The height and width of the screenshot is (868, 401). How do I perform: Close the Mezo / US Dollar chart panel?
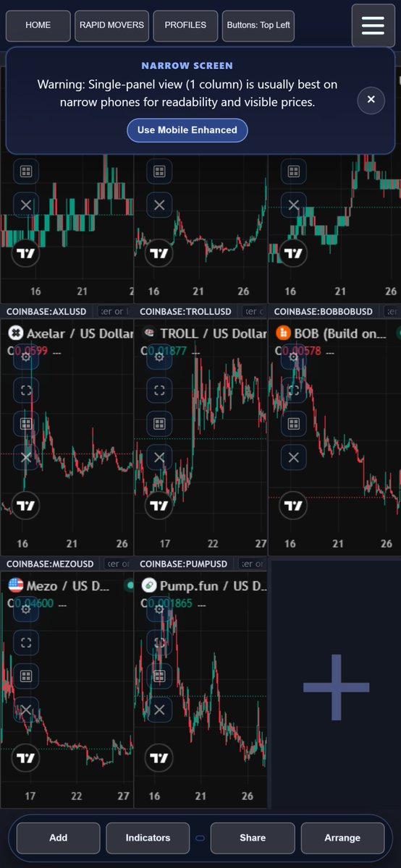point(26,710)
